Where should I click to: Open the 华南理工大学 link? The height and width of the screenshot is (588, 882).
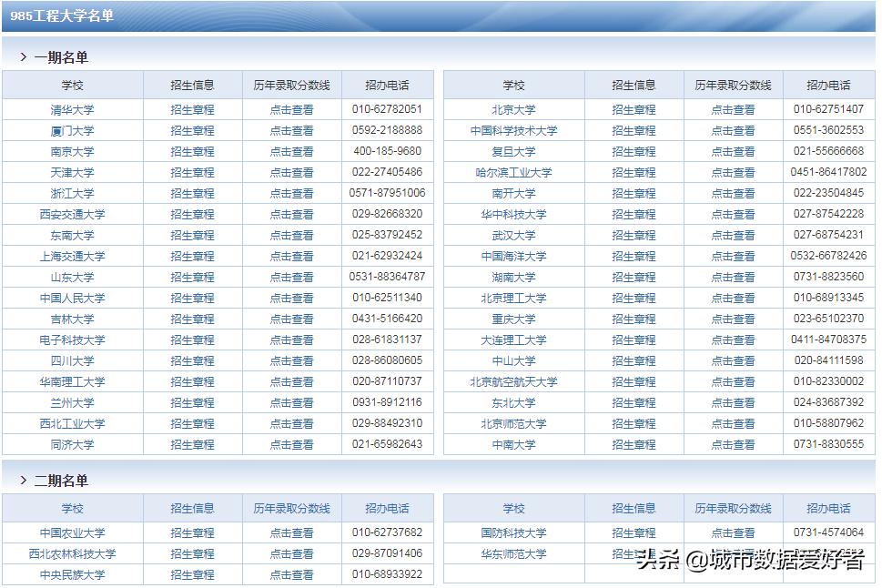pyautogui.click(x=73, y=381)
